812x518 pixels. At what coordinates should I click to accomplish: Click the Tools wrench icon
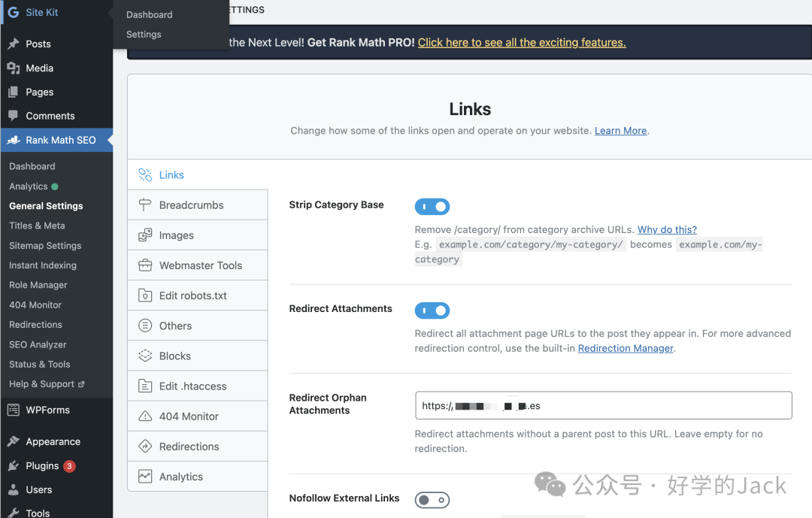click(14, 513)
